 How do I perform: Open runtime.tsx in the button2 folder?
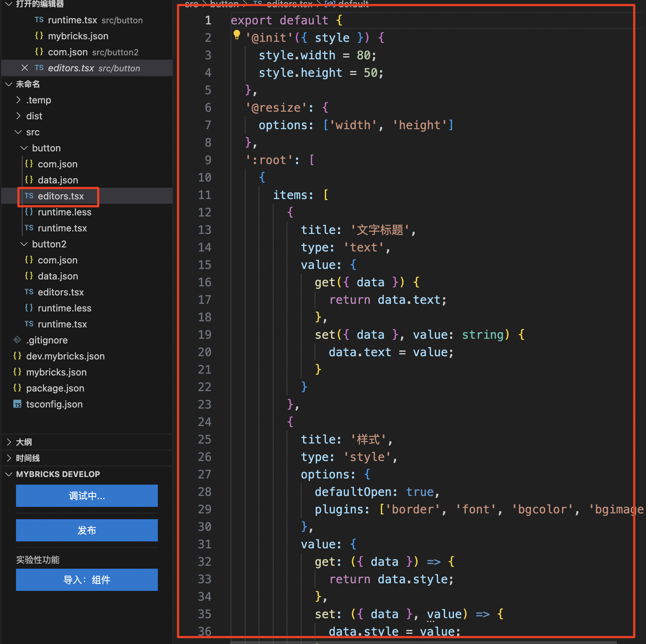click(87, 324)
